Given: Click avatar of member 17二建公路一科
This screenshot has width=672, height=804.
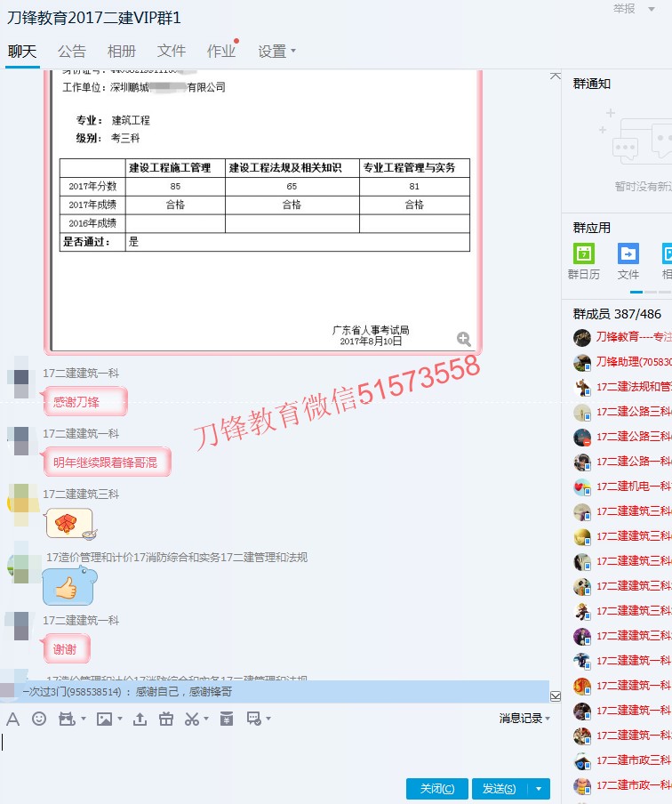Looking at the screenshot, I should pyautogui.click(x=582, y=462).
